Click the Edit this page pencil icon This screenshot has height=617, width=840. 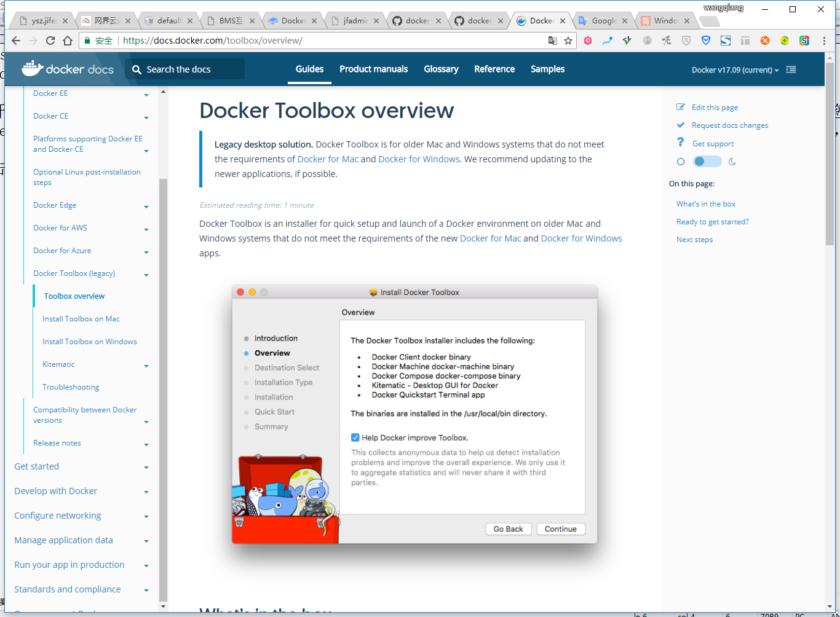pyautogui.click(x=681, y=107)
